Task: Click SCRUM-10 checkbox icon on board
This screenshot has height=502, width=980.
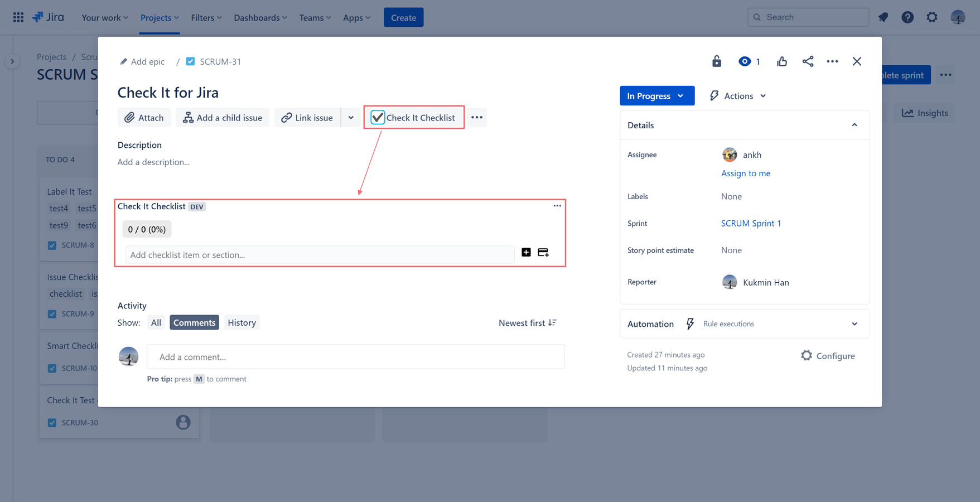Action: 52,369
